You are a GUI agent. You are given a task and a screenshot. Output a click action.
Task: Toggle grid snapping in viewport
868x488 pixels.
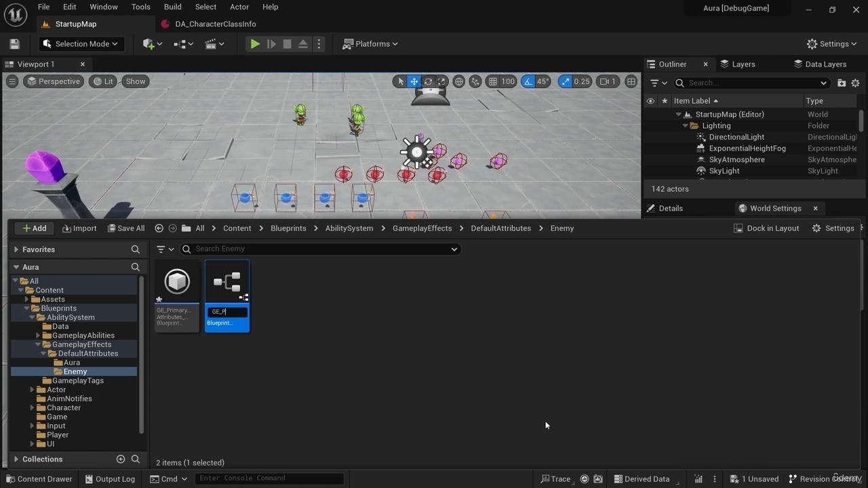pyautogui.click(x=493, y=81)
